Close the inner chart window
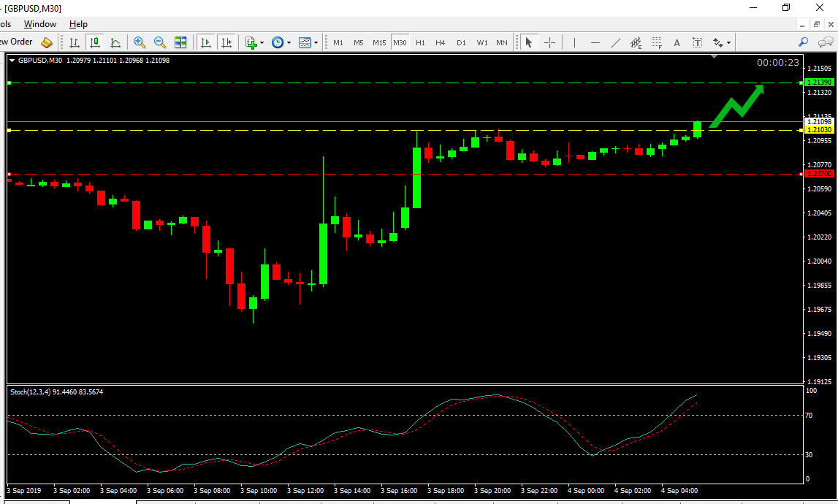This screenshot has width=838, height=504. (x=831, y=25)
